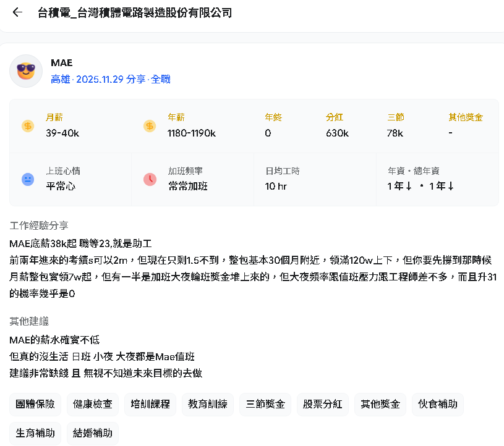
Task: Click the sunglasses emoji avatar
Action: coord(26,71)
